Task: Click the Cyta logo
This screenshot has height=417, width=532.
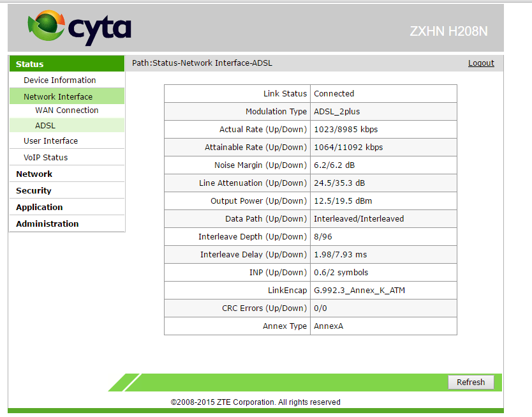Action: coord(79,27)
